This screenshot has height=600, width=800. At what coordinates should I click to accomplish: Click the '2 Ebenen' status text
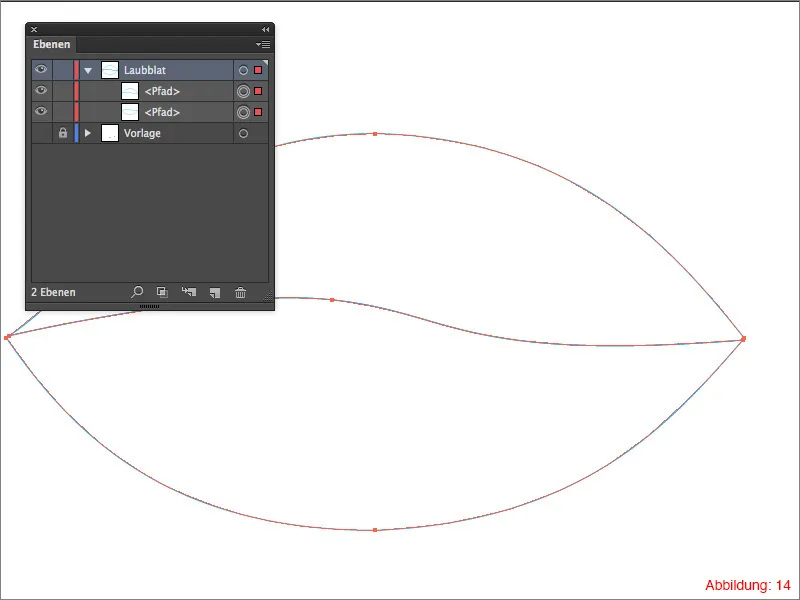click(x=54, y=292)
